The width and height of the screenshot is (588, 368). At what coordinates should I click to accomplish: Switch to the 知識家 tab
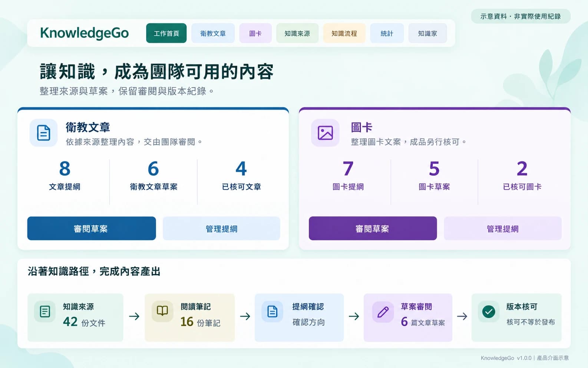tap(428, 33)
